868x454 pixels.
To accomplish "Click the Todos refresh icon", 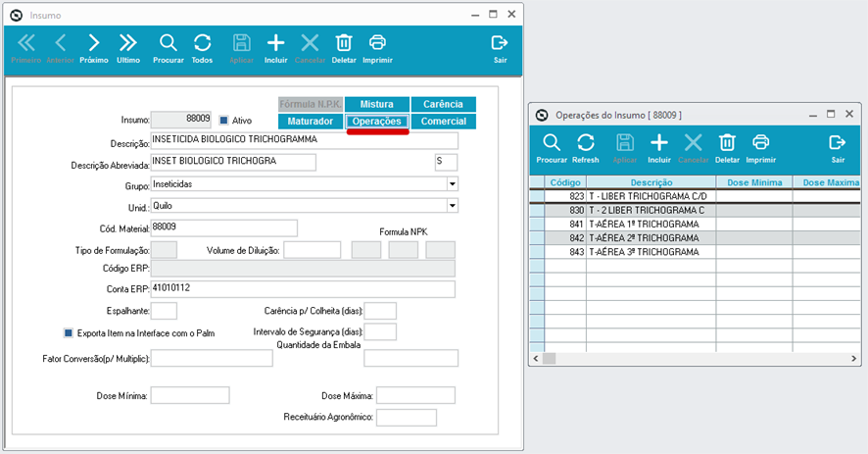I will [x=202, y=47].
